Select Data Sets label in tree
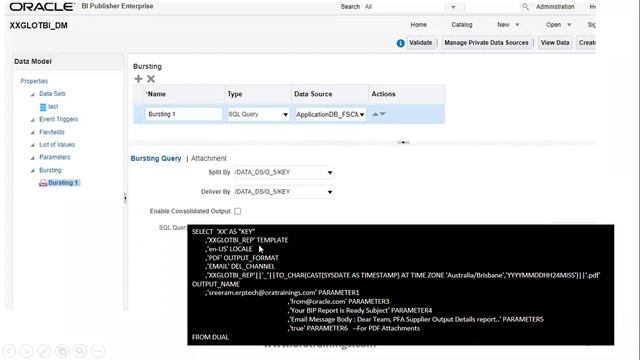The width and height of the screenshot is (640, 360). point(52,94)
